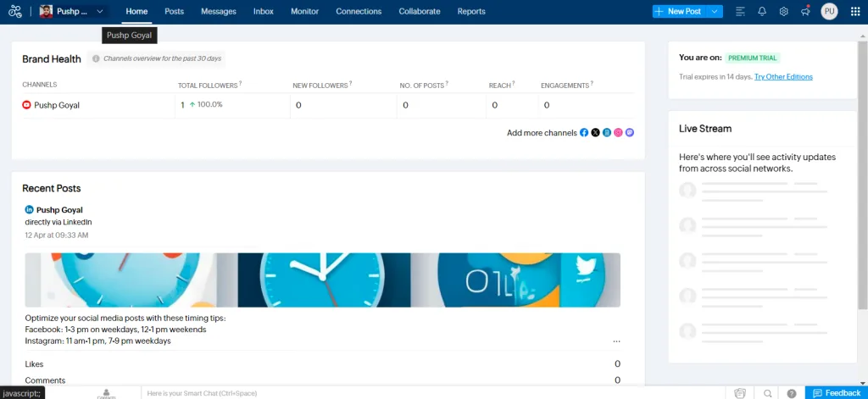868x399 pixels.
Task: Click the help mark beside New Followers
Action: tap(350, 84)
